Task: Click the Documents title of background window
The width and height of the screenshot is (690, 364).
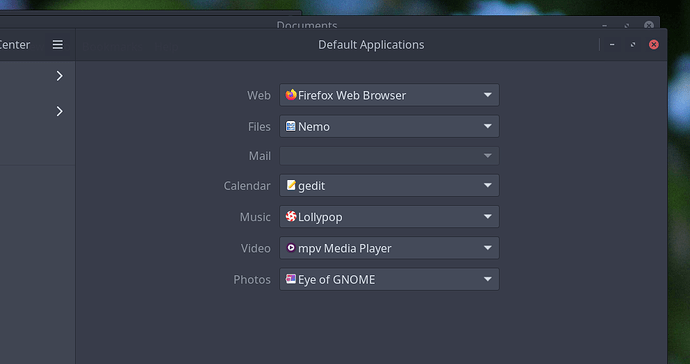Action: click(307, 25)
